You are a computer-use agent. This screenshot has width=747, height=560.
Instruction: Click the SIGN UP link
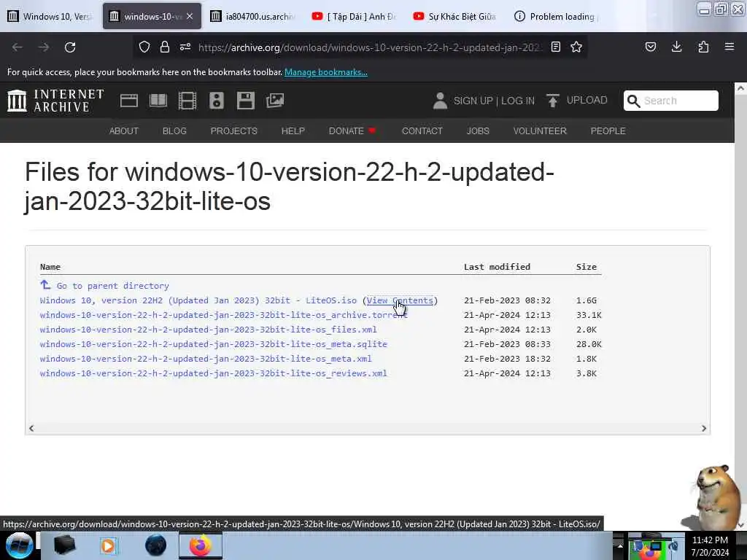(473, 101)
